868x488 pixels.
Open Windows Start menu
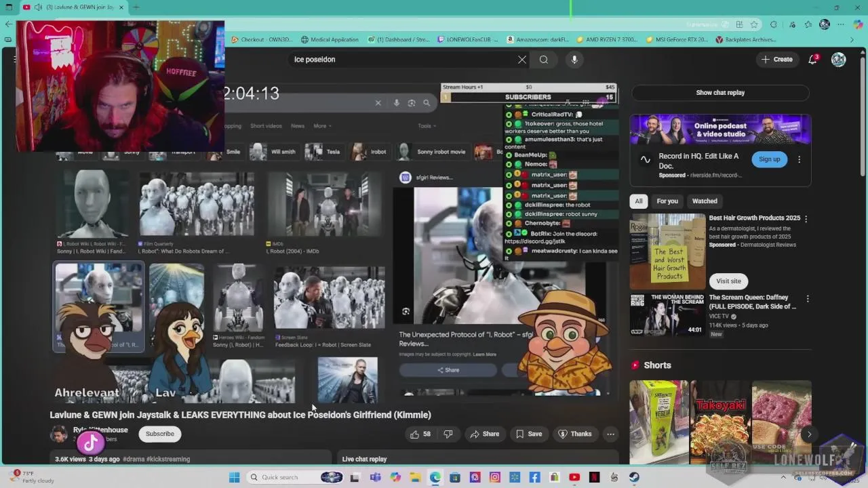235,477
